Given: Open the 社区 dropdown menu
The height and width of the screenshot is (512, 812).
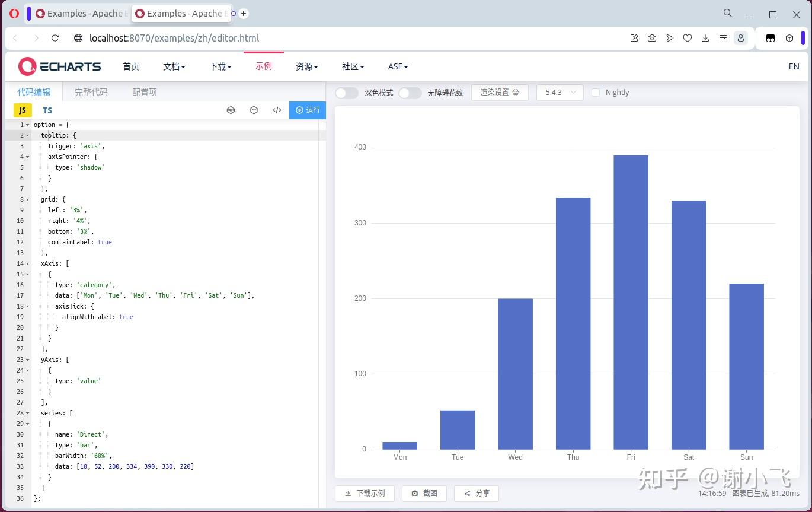Looking at the screenshot, I should click(x=353, y=66).
